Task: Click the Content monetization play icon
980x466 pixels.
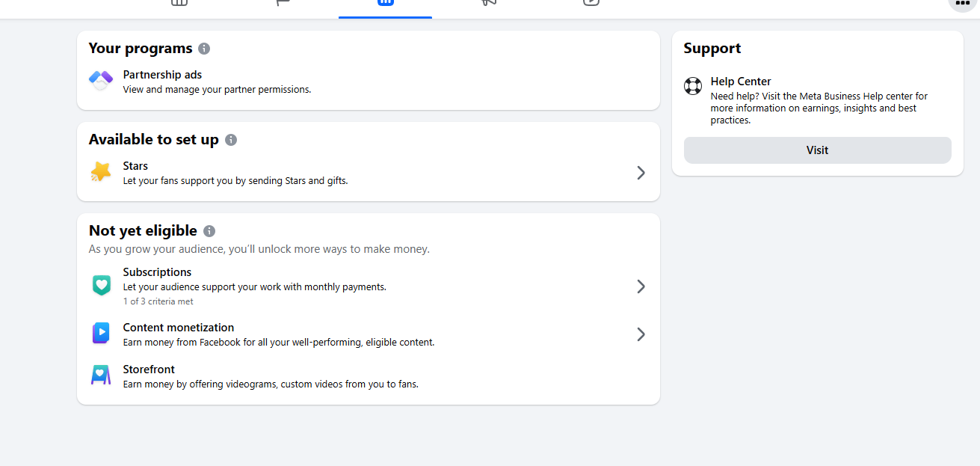Action: pos(101,334)
